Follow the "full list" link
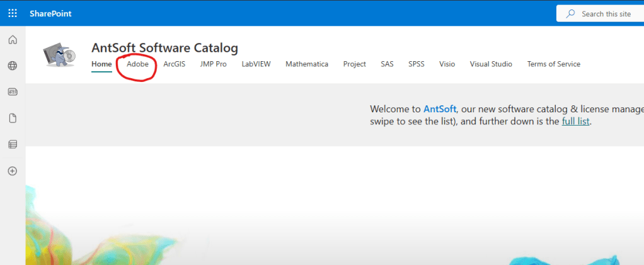The image size is (644, 265). click(575, 121)
